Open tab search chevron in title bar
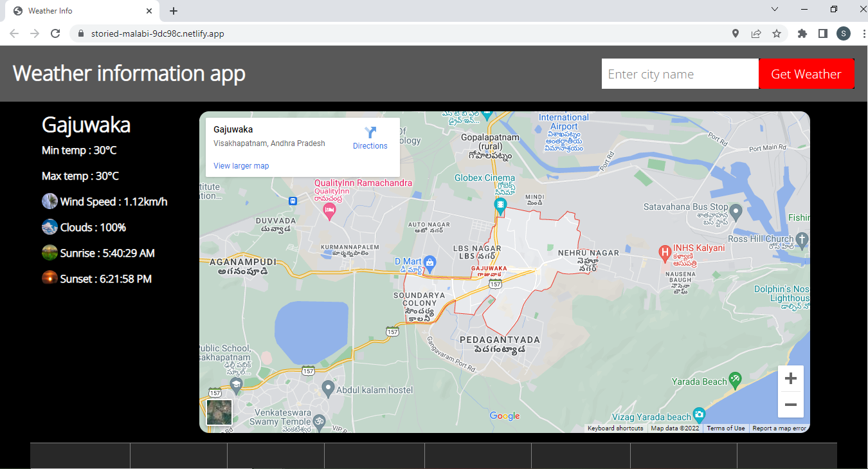This screenshot has height=469, width=868. pyautogui.click(x=775, y=9)
